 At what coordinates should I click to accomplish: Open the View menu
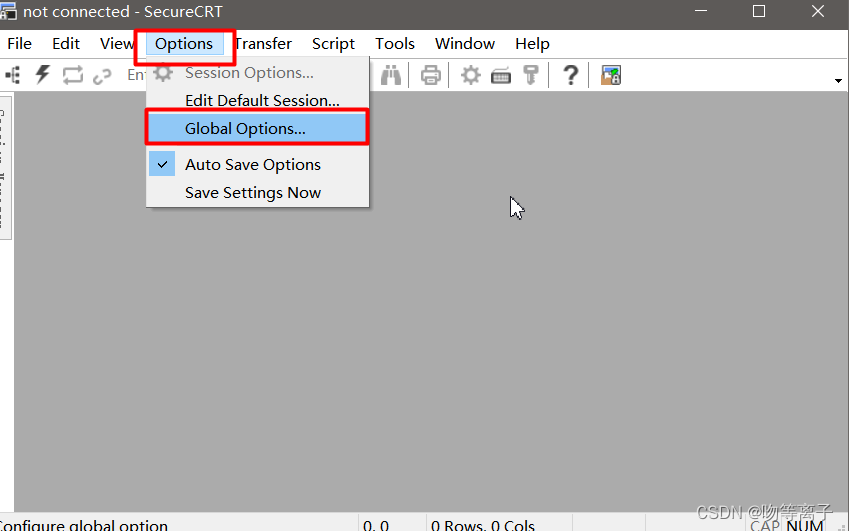(x=116, y=43)
